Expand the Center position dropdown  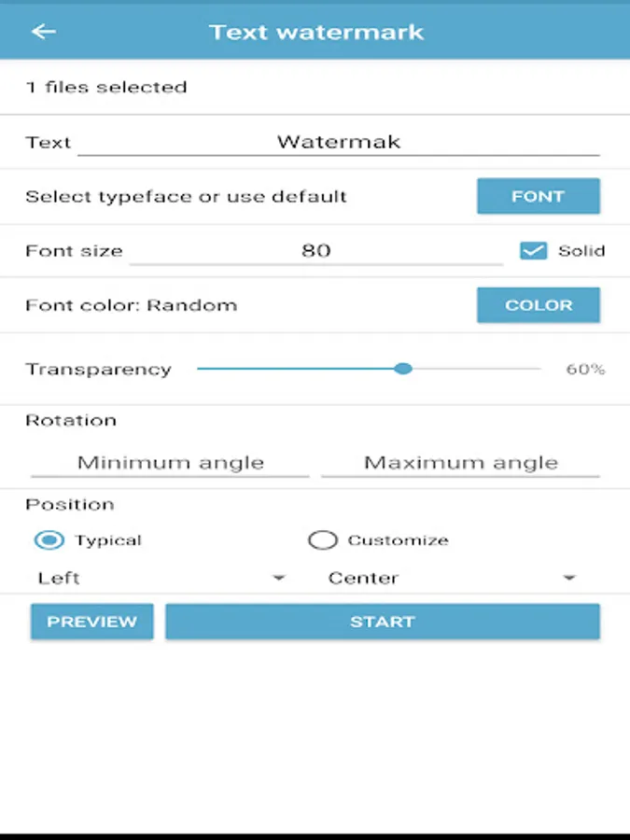(451, 579)
